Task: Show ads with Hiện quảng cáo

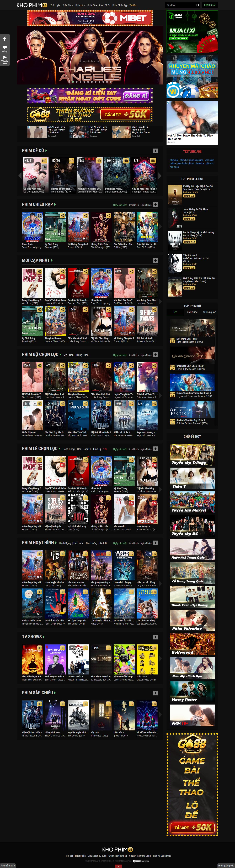Action: 226,865
